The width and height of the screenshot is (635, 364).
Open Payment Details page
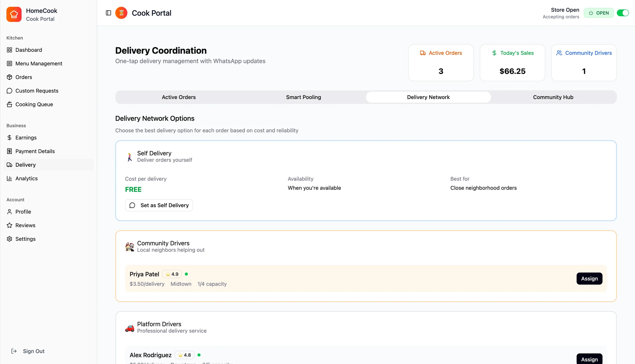(35, 151)
